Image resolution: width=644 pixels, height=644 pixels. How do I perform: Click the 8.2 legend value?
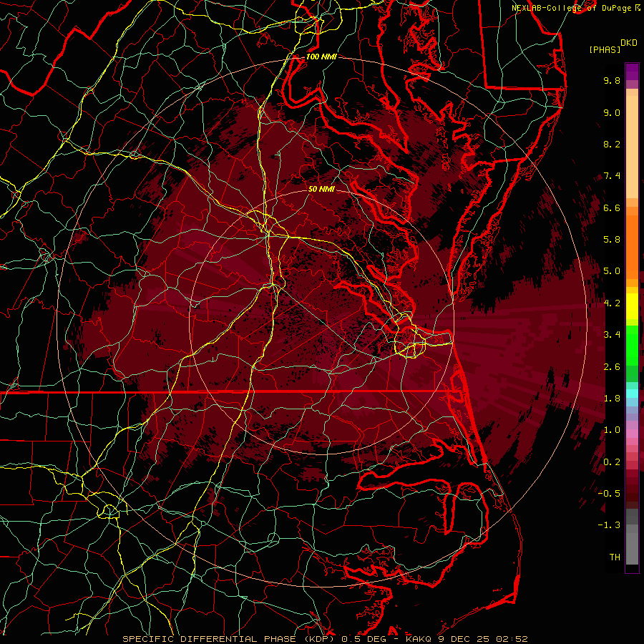pos(612,144)
